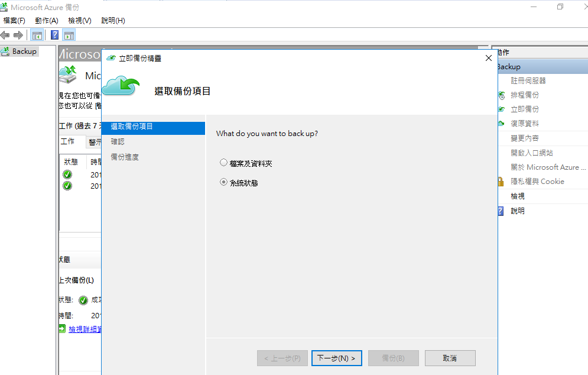The image size is (588, 375).
Task: Click the second green success status icon in jobs list
Action: tap(67, 186)
